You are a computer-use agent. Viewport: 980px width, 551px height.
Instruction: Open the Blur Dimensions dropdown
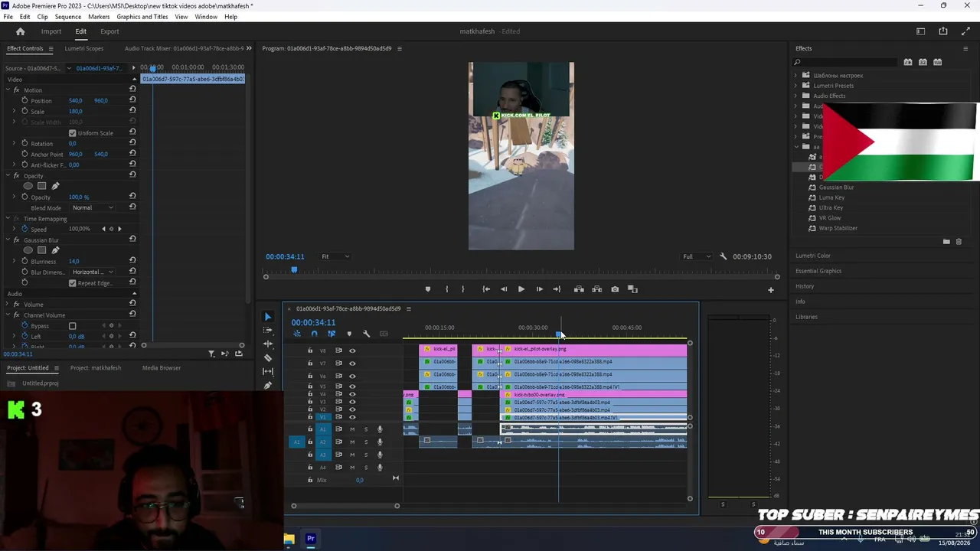93,272
